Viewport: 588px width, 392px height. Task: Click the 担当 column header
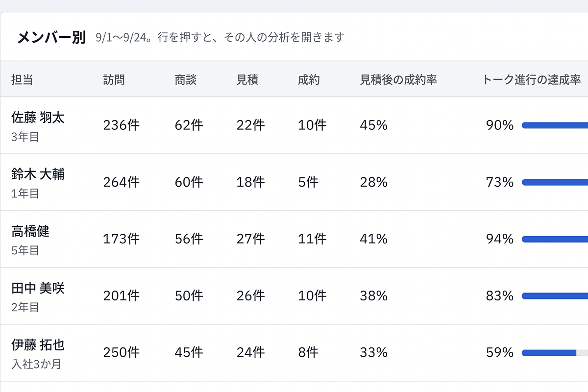[x=22, y=79]
